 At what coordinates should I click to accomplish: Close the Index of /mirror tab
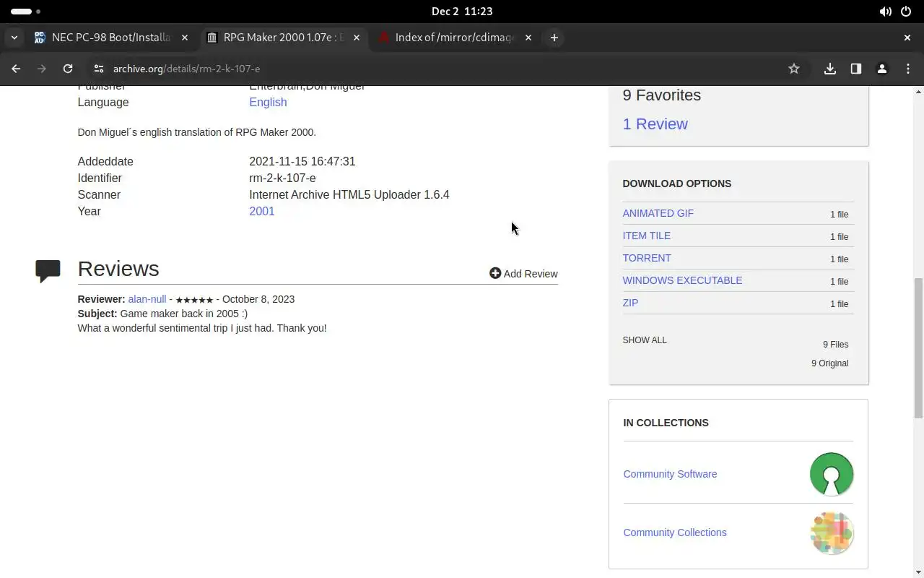pos(528,38)
